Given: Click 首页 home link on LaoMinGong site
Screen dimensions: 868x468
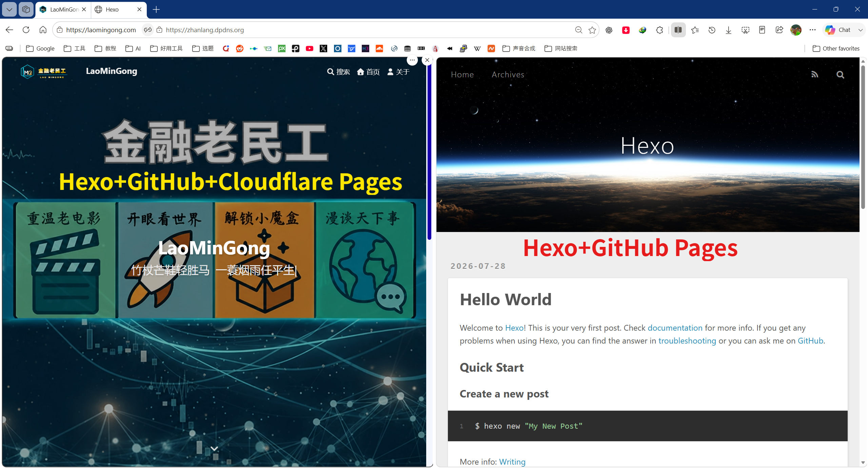Looking at the screenshot, I should click(368, 72).
